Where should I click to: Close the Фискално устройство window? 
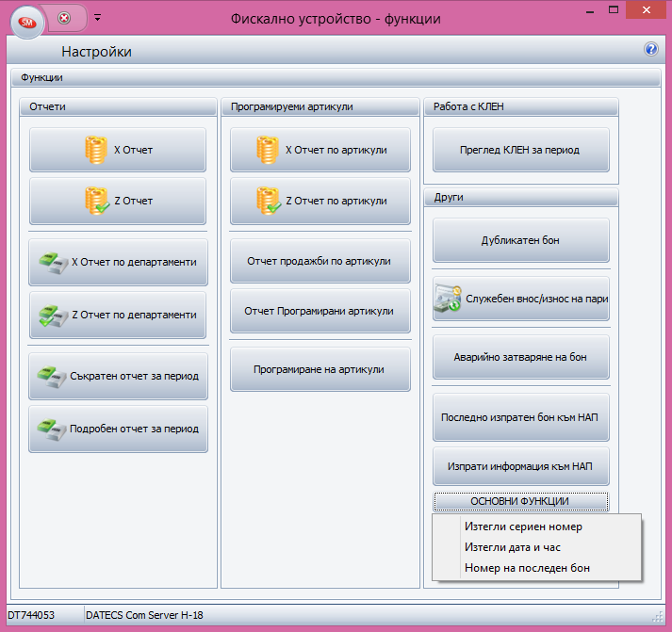pos(647,9)
